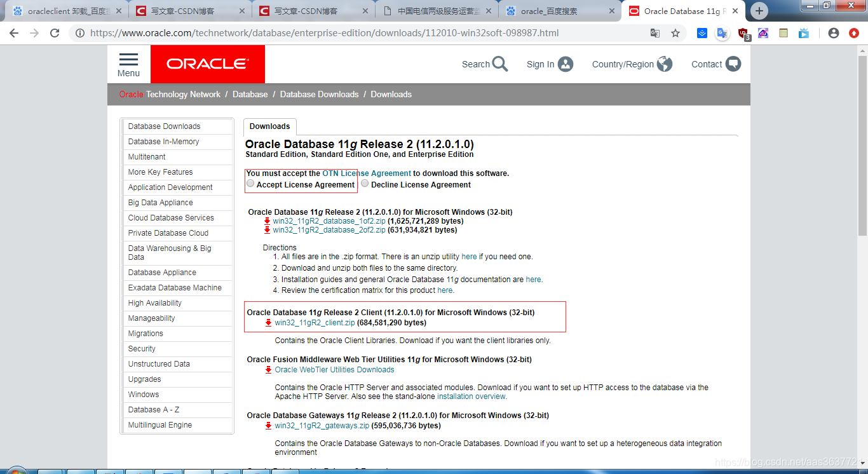The width and height of the screenshot is (868, 474).
Task: Bookmark this page with the star
Action: pyautogui.click(x=675, y=33)
